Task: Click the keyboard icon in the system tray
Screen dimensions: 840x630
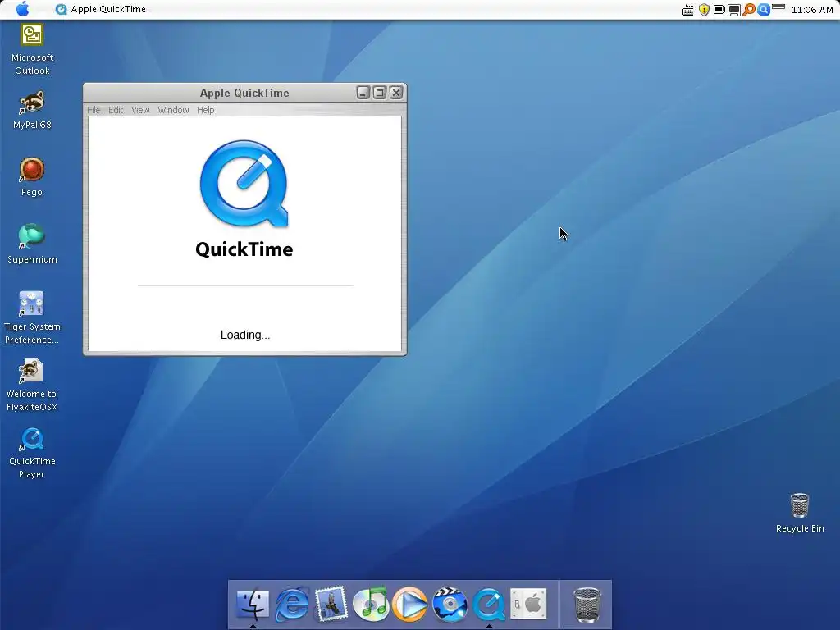Action: (688, 10)
